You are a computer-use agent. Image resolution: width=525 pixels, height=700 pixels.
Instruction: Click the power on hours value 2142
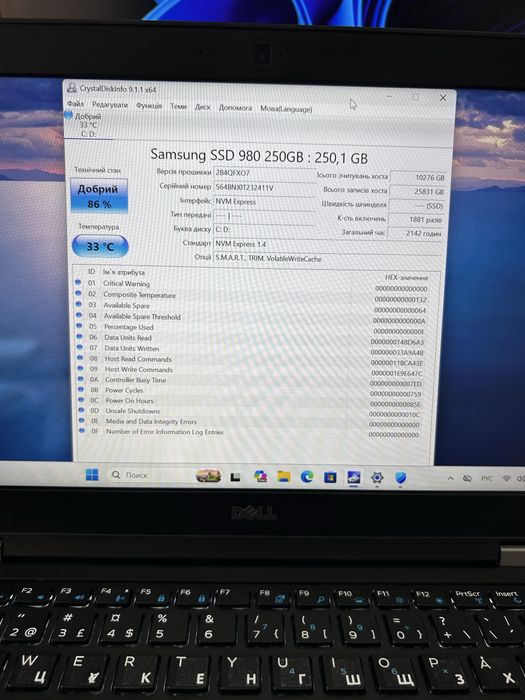[x=415, y=233]
